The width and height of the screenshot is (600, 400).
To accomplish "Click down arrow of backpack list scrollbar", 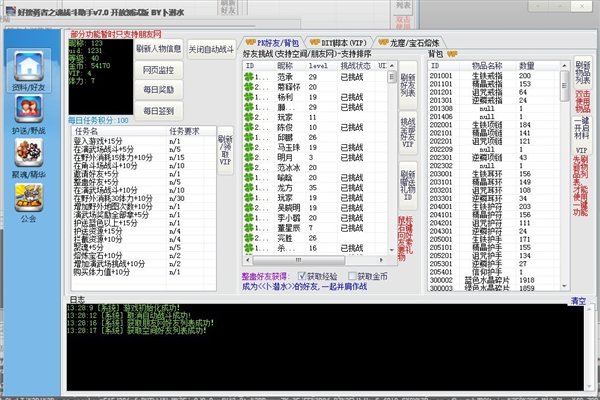I will tap(564, 286).
